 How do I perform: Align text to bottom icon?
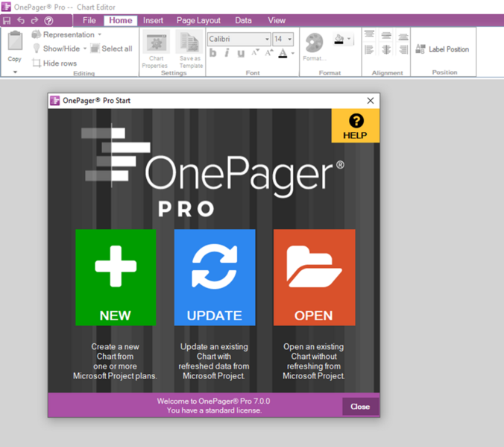pyautogui.click(x=403, y=37)
